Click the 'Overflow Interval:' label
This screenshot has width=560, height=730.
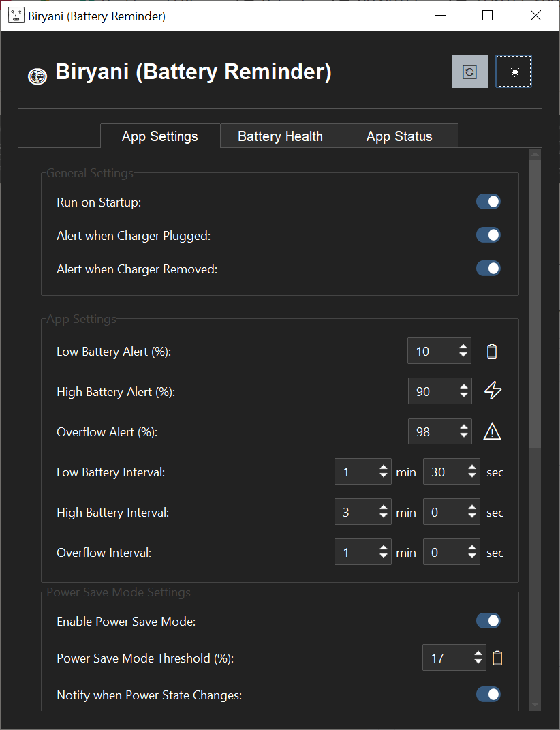click(104, 553)
